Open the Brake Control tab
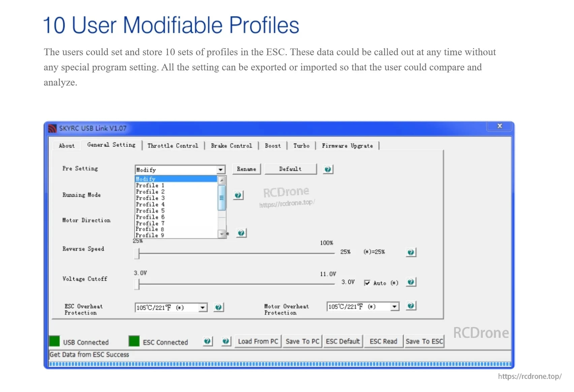The height and width of the screenshot is (392, 574). click(231, 146)
